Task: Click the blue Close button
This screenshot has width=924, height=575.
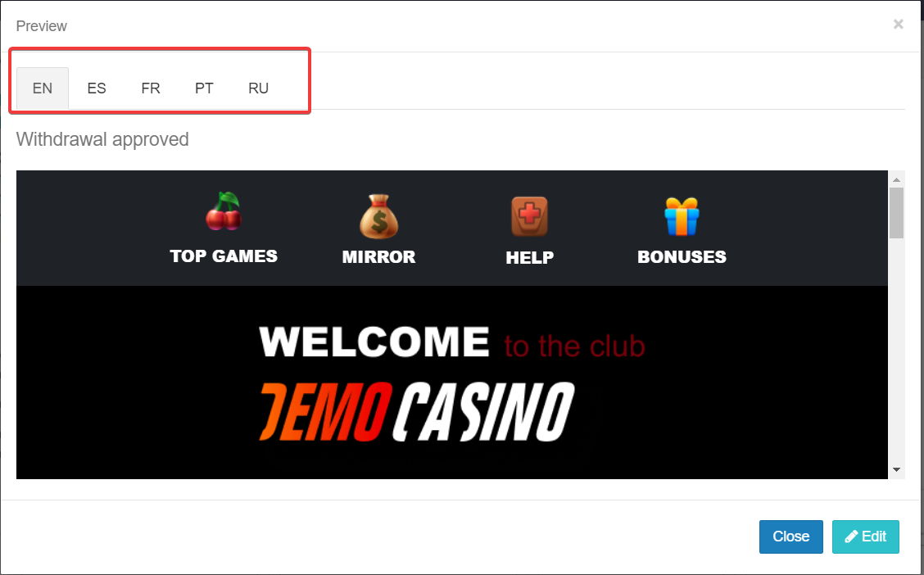Action: [x=790, y=537]
